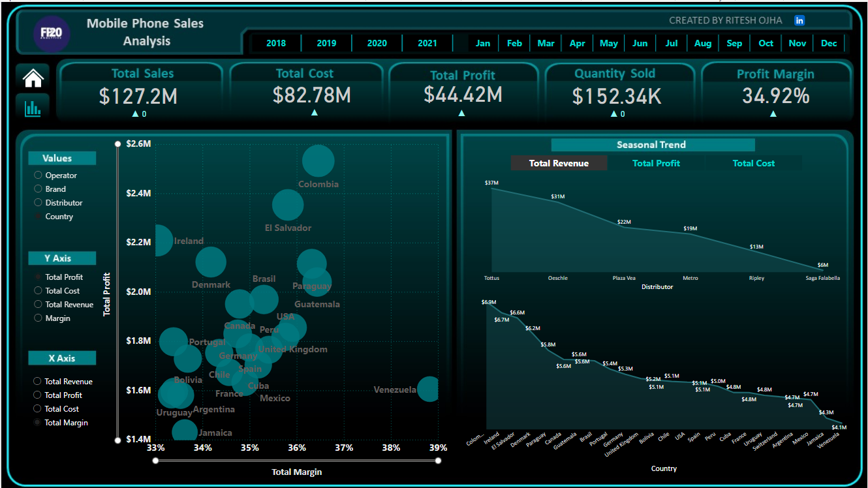Switch to the Total Profit trend tab
Image resolution: width=868 pixels, height=488 pixels.
[x=656, y=164]
